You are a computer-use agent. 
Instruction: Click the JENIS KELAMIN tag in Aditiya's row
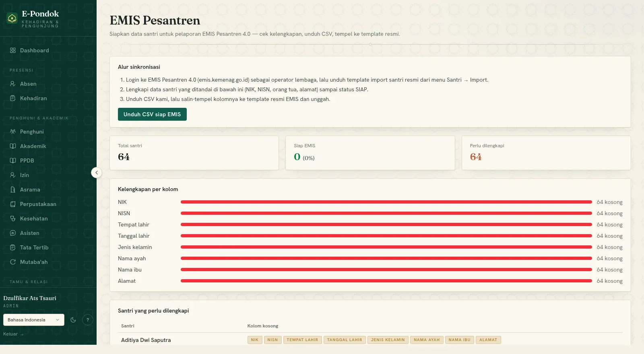(x=388, y=340)
